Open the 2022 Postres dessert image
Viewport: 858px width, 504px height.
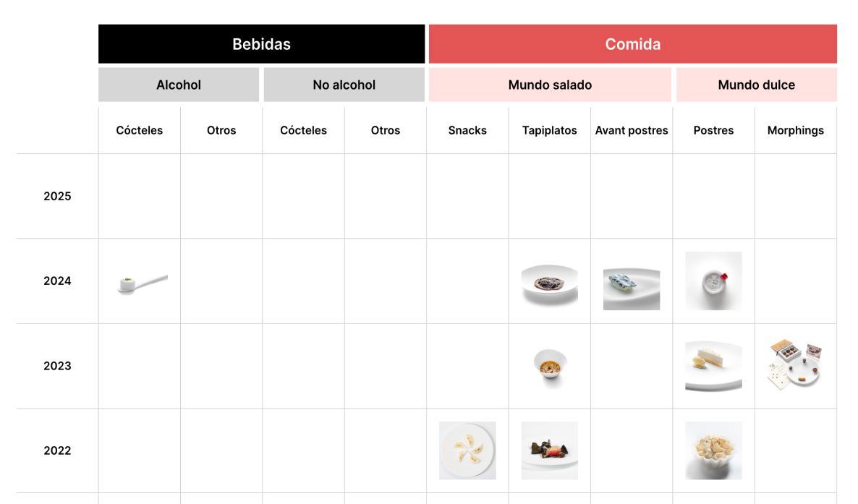tap(713, 450)
